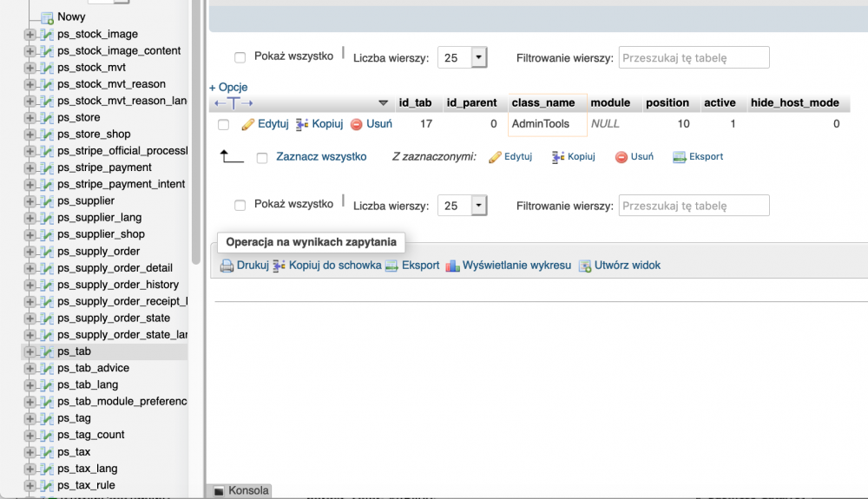Expand the ps_tax_rule tree node

point(30,486)
